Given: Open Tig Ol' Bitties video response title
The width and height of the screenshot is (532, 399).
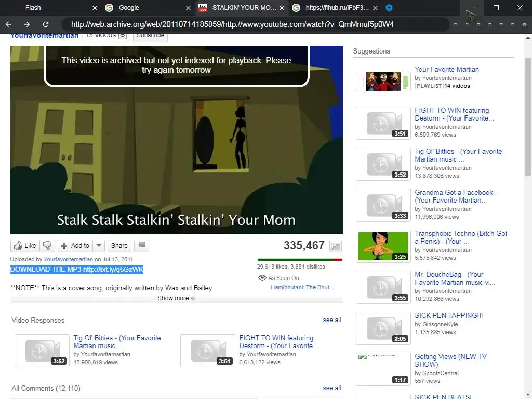Looking at the screenshot, I should coord(117,342).
